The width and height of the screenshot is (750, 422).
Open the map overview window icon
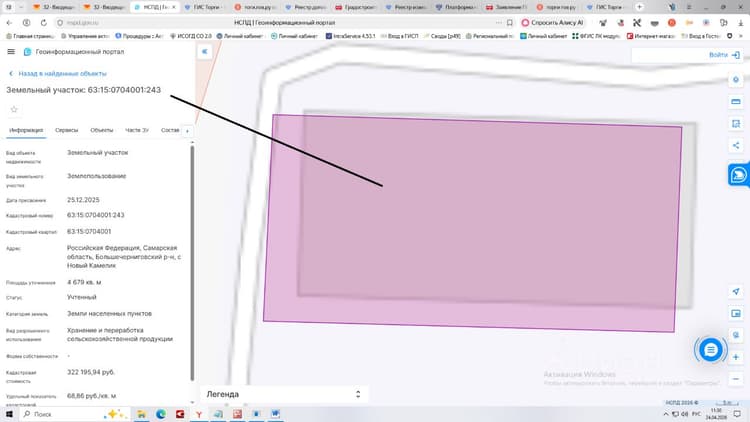click(736, 313)
